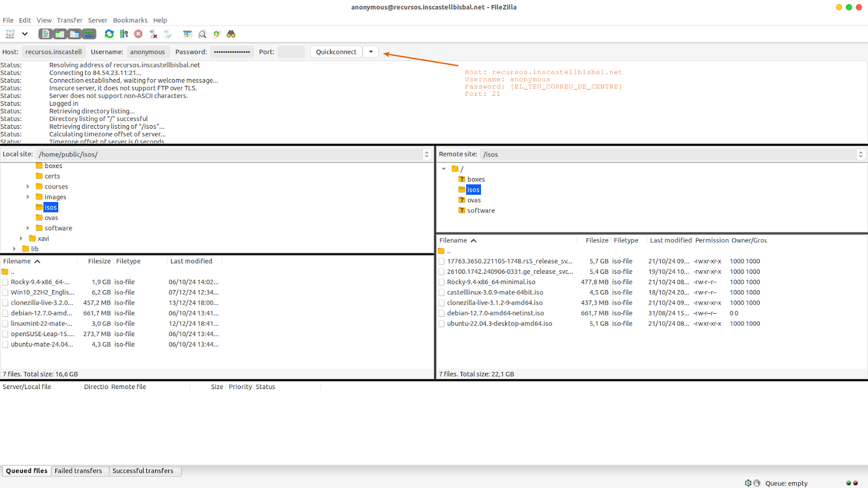868x488 pixels.
Task: Click the Host input field
Action: (54, 52)
